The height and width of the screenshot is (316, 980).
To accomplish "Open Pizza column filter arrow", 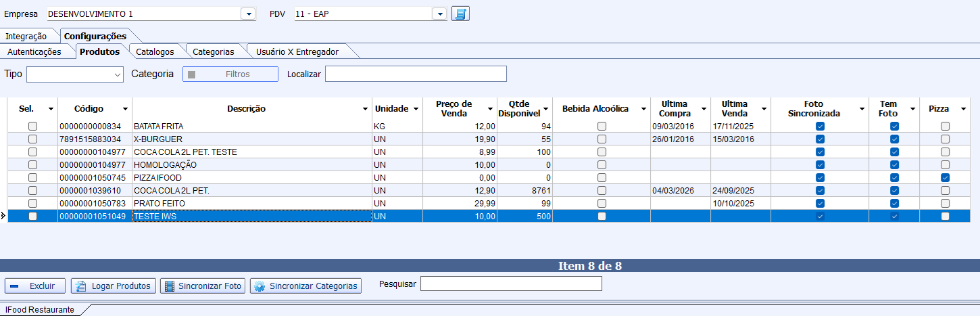I will pyautogui.click(x=963, y=110).
